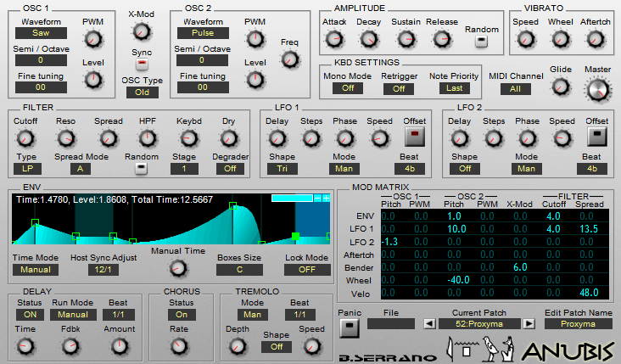
Task: Open the OSC 1 Waveform Saw selector
Action: pos(41,33)
